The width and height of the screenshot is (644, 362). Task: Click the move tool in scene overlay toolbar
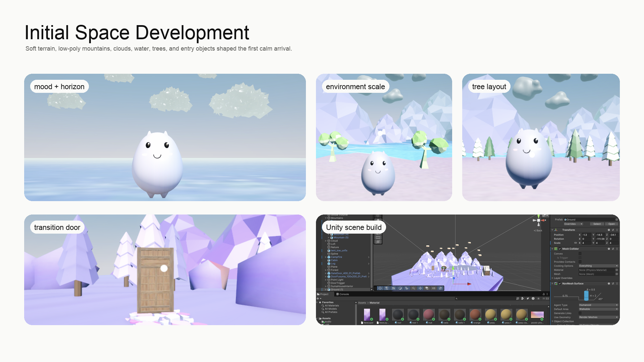[380, 288]
